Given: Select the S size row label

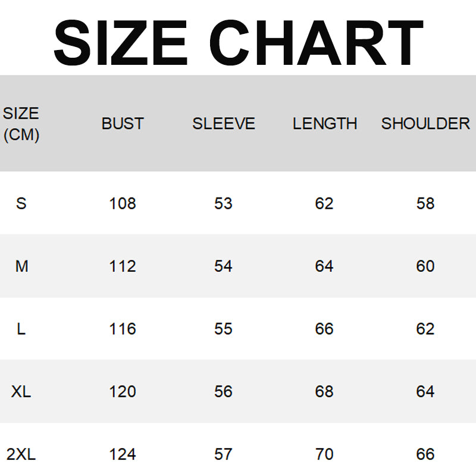Looking at the screenshot, I should pos(21,203).
